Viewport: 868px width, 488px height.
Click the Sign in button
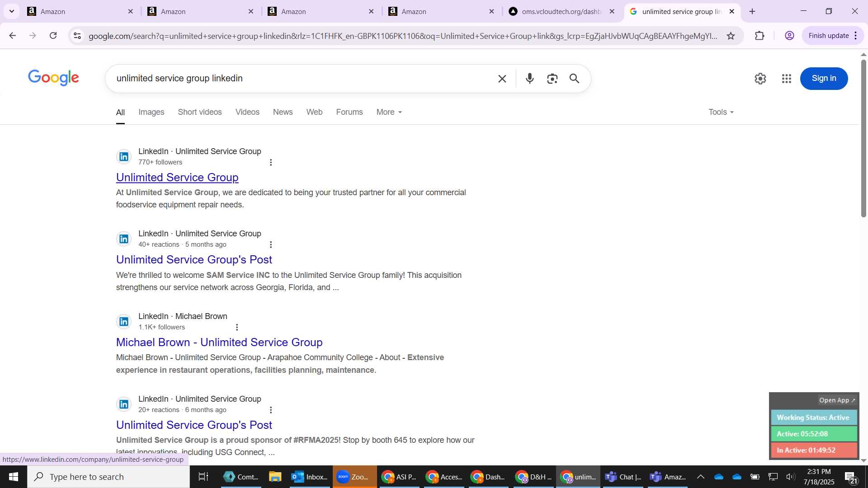pos(824,78)
